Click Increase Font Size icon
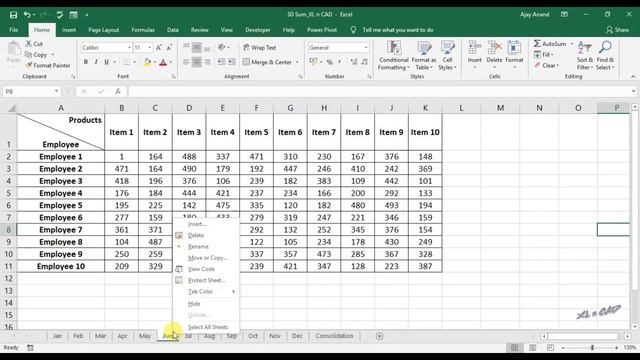This screenshot has width=640, height=360. pyautogui.click(x=159, y=48)
